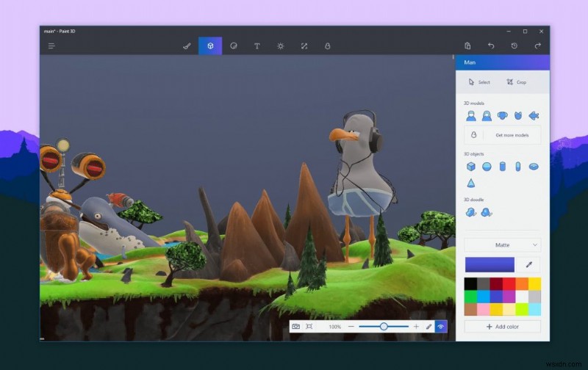Insert the Man 3D model

click(471, 116)
